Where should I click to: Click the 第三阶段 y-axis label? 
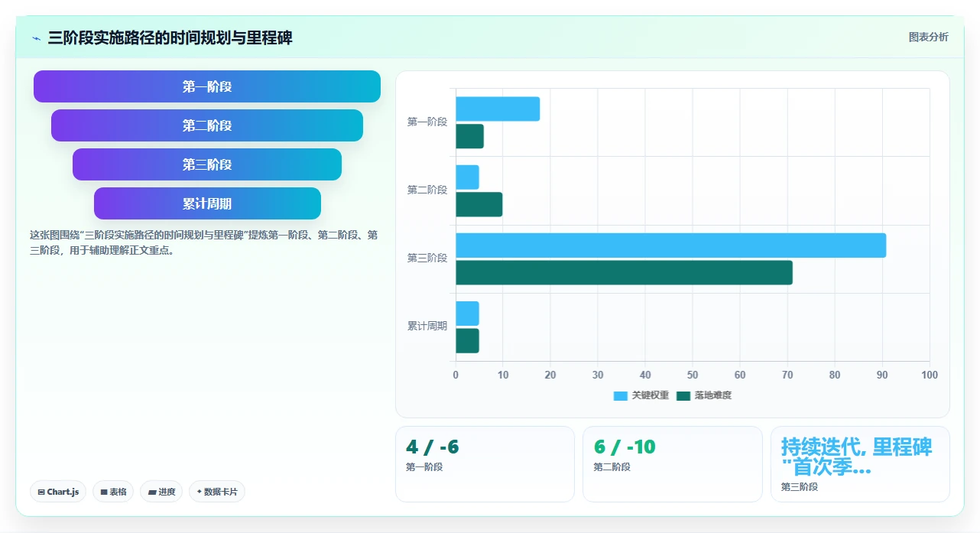coord(427,258)
